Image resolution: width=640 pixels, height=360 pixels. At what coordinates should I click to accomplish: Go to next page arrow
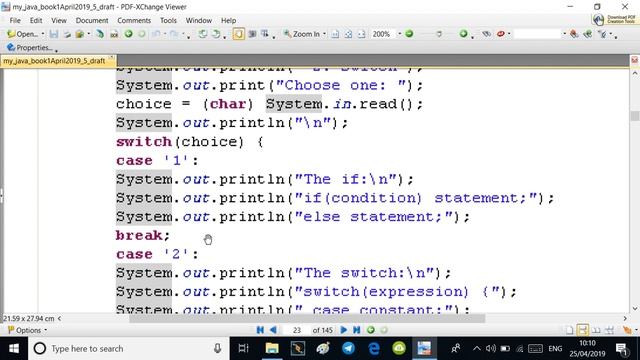coord(344,330)
